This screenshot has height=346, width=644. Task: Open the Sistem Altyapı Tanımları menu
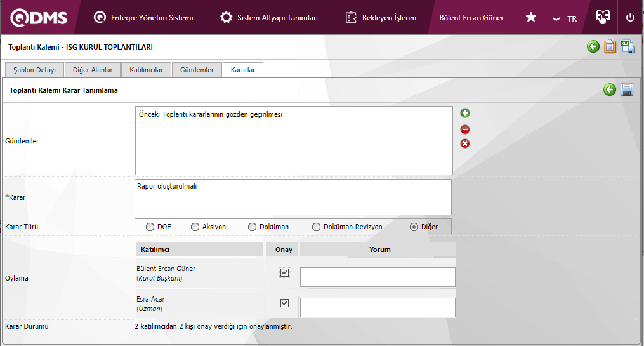pyautogui.click(x=269, y=18)
